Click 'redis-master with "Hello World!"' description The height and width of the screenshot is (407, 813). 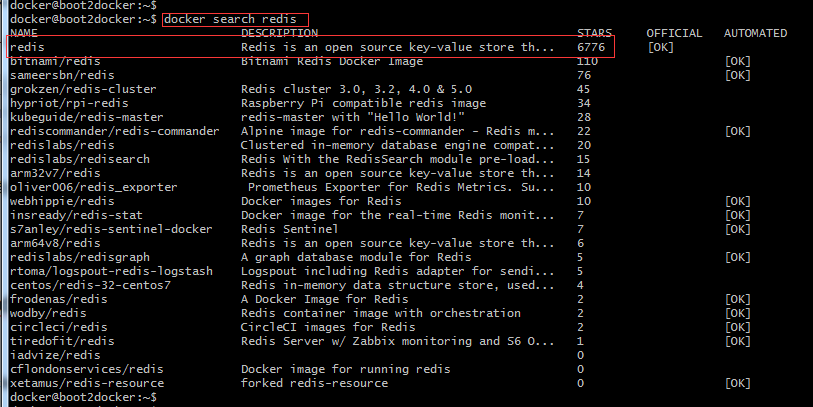(353, 117)
